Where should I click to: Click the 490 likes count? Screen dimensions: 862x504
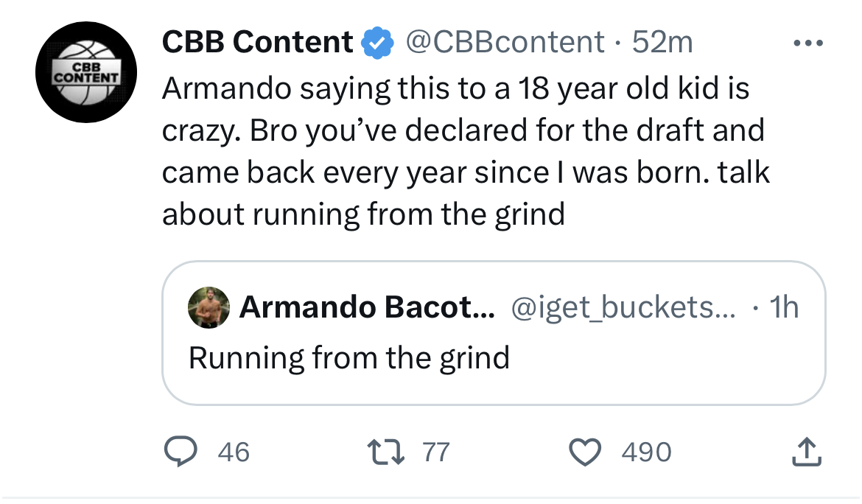[646, 452]
